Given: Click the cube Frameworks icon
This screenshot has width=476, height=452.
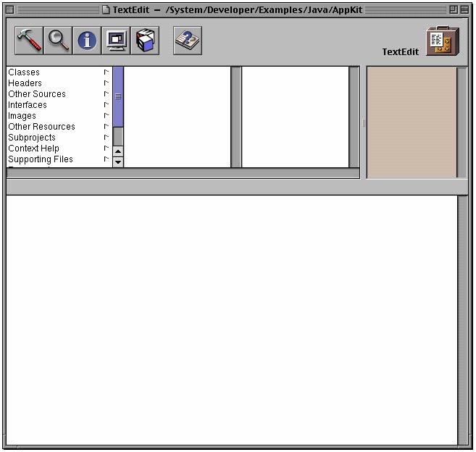Looking at the screenshot, I should coord(146,41).
